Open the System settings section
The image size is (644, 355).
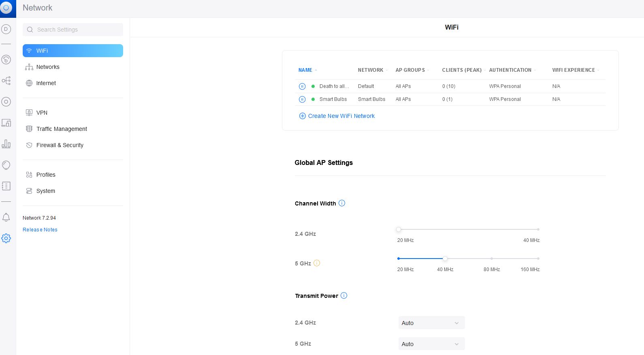click(x=73, y=191)
